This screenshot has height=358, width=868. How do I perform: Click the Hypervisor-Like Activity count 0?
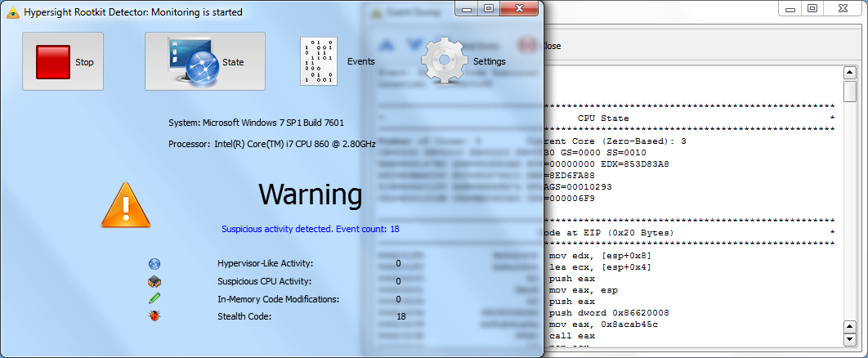399,263
